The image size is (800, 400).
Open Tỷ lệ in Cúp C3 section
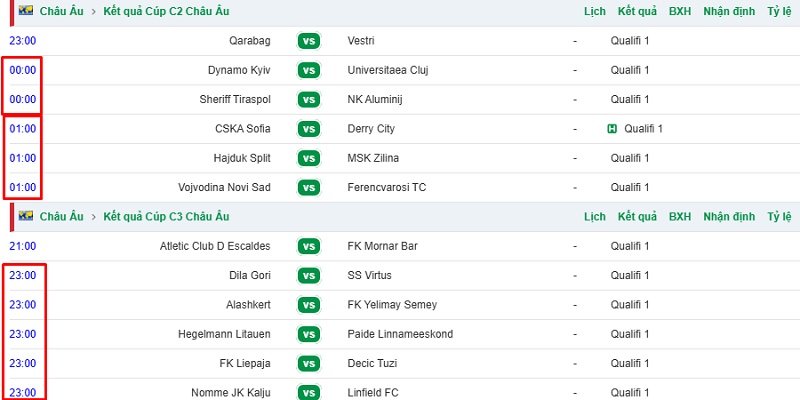tap(779, 216)
